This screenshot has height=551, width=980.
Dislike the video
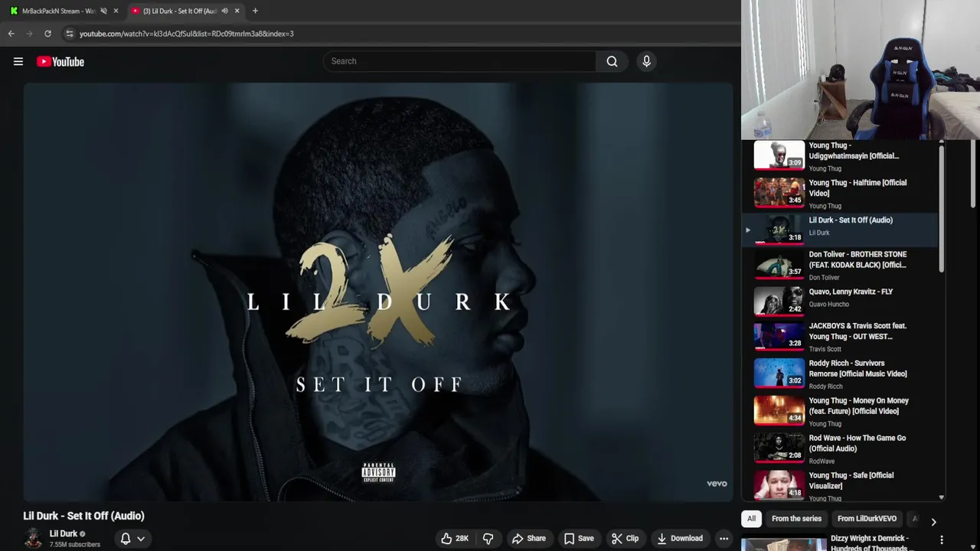pos(488,538)
